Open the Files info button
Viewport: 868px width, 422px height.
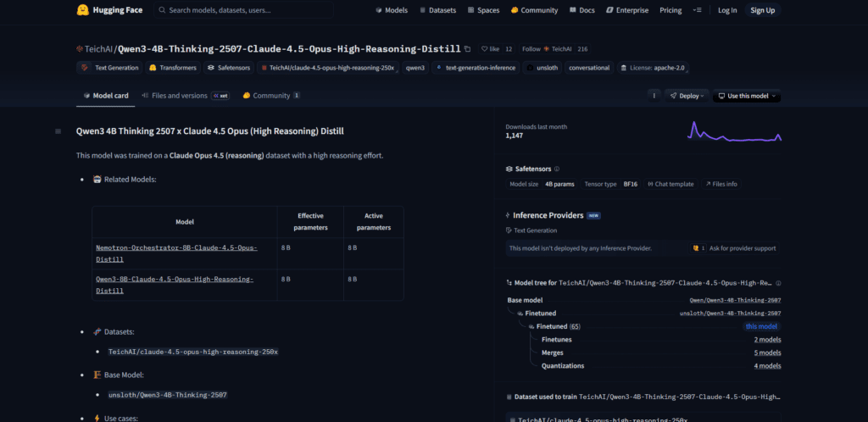[x=721, y=184]
